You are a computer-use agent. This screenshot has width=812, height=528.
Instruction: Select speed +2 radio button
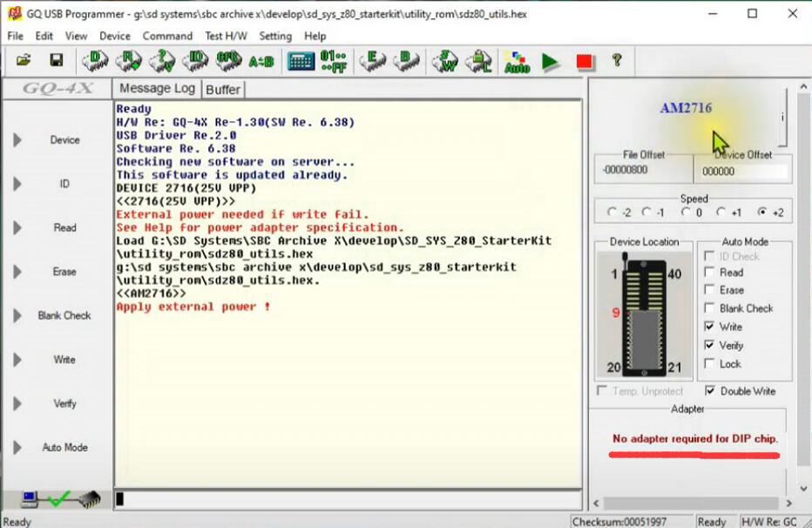click(x=761, y=212)
